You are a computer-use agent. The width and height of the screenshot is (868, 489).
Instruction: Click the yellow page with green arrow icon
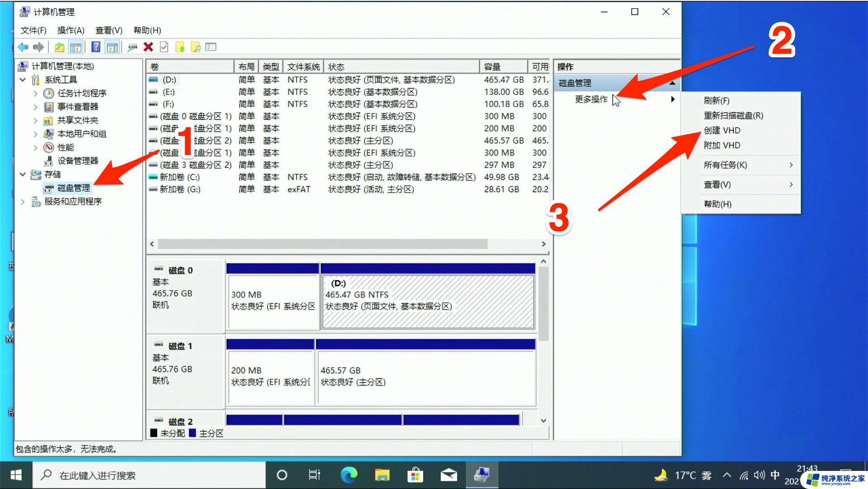180,47
